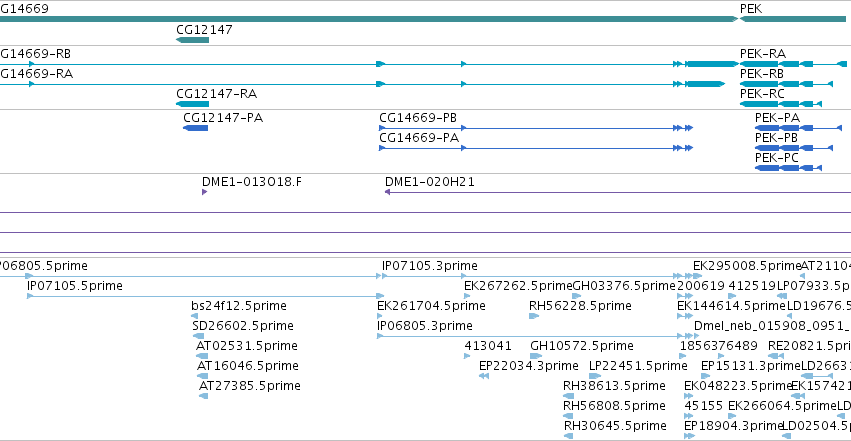Select the CG12147 gene feature bar
The height and width of the screenshot is (441, 851).
click(193, 40)
